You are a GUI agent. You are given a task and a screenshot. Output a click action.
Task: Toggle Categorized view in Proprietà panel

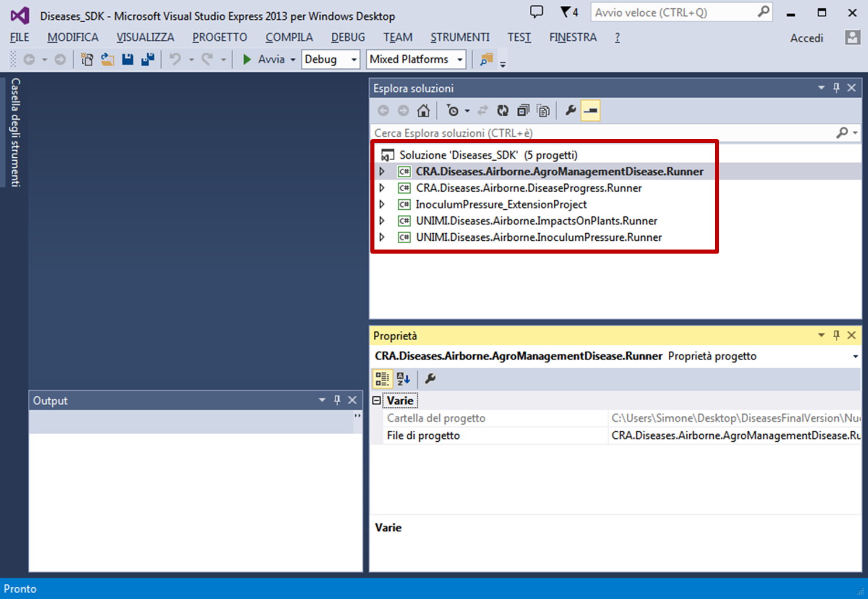[x=383, y=379]
